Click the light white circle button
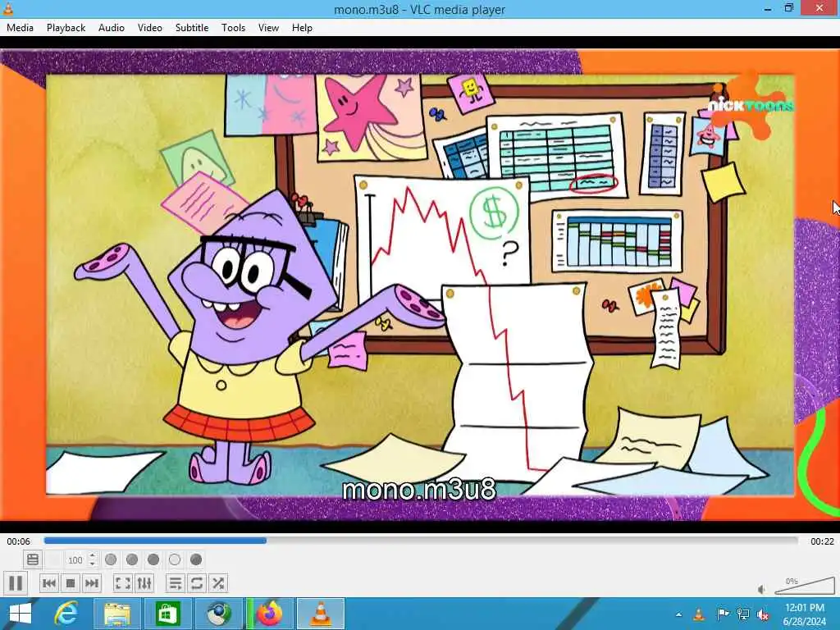 (175, 559)
